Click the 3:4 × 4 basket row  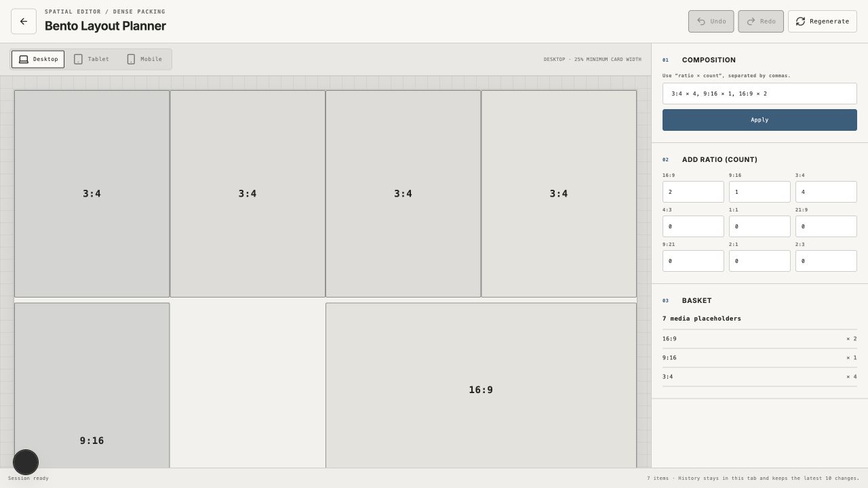(x=759, y=377)
